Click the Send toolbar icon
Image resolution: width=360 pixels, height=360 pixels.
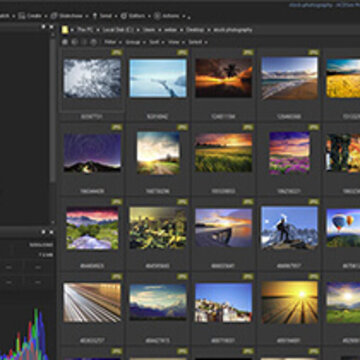click(x=95, y=16)
